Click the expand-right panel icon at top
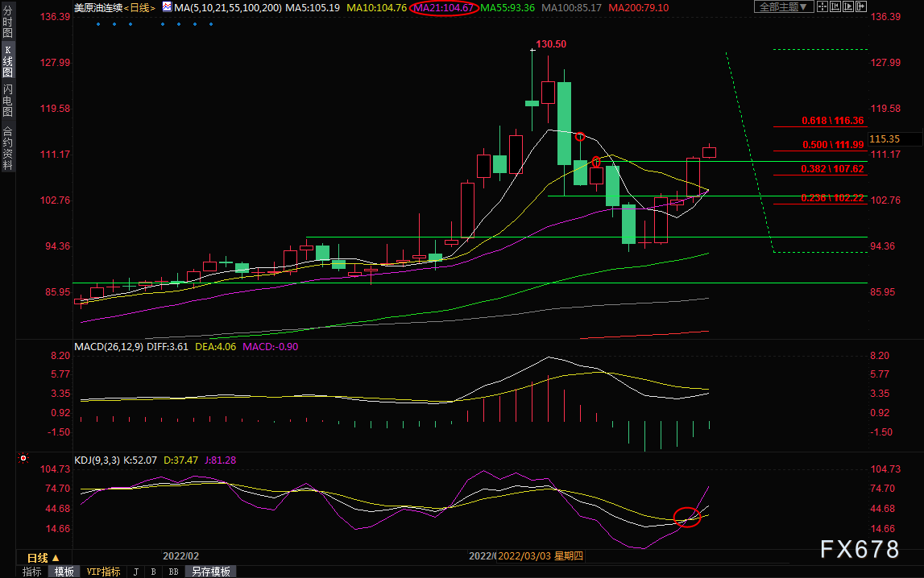This screenshot has height=578, width=924. point(861,6)
